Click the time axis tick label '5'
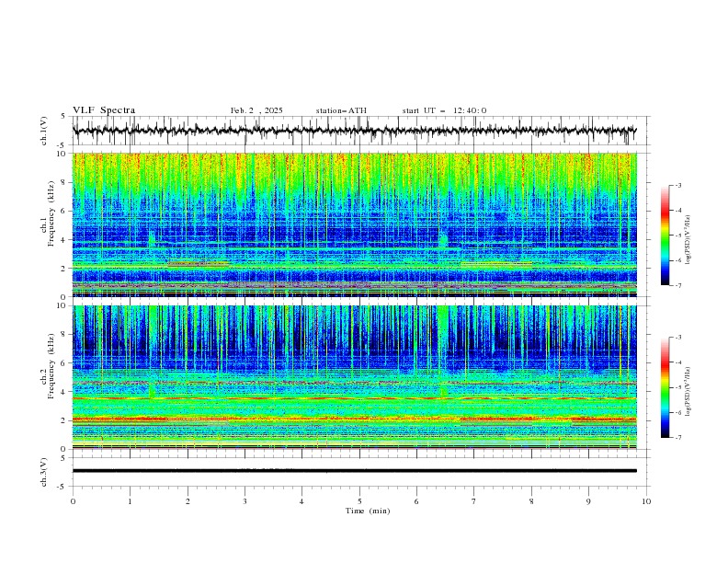728x563 pixels. coord(359,501)
